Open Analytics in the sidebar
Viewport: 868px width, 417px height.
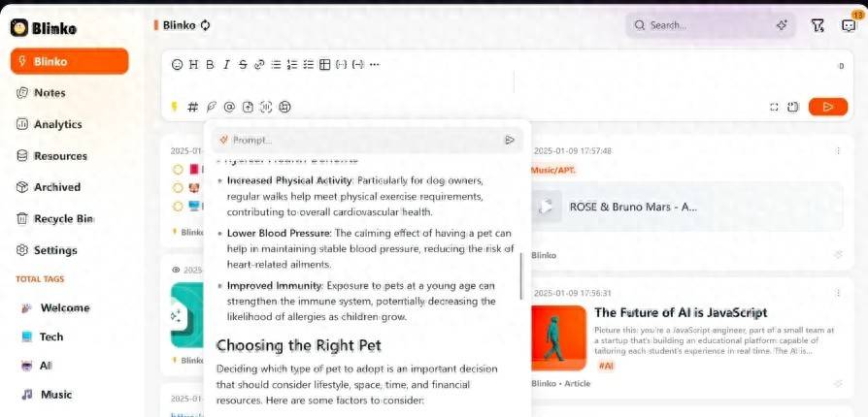(58, 124)
